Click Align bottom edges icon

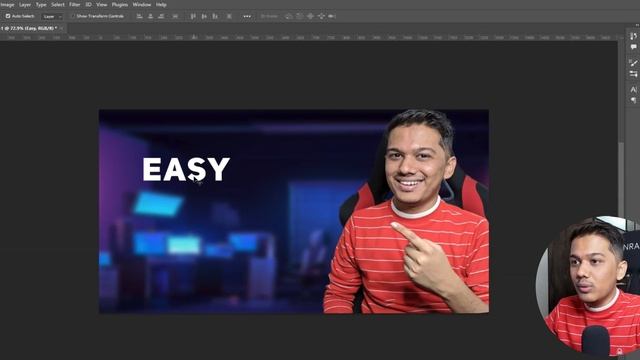pos(215,16)
